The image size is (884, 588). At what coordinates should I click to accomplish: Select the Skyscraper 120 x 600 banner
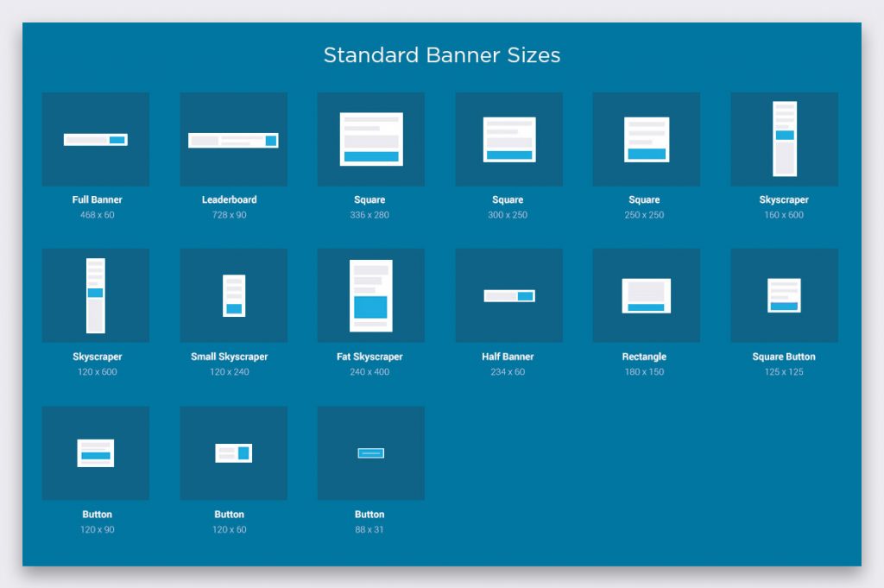(95, 294)
